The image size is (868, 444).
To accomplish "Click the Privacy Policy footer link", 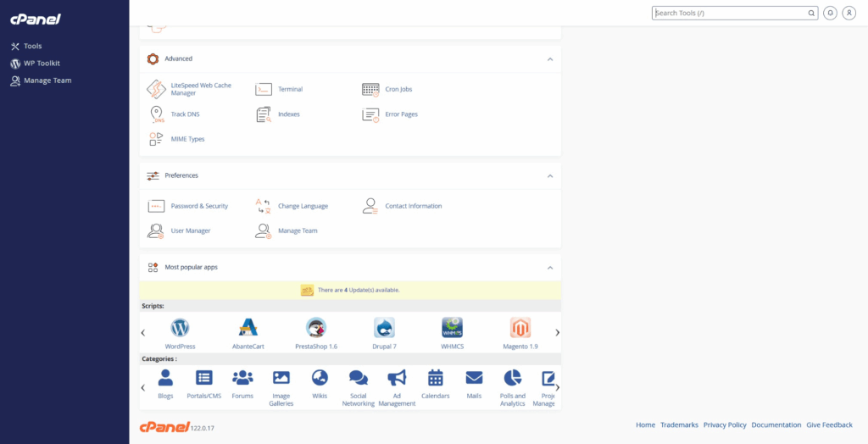I will point(725,425).
